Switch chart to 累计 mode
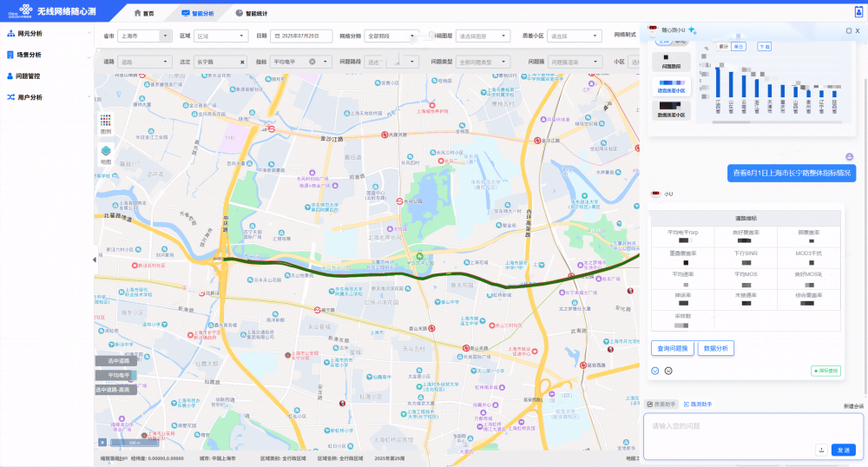 tap(723, 47)
